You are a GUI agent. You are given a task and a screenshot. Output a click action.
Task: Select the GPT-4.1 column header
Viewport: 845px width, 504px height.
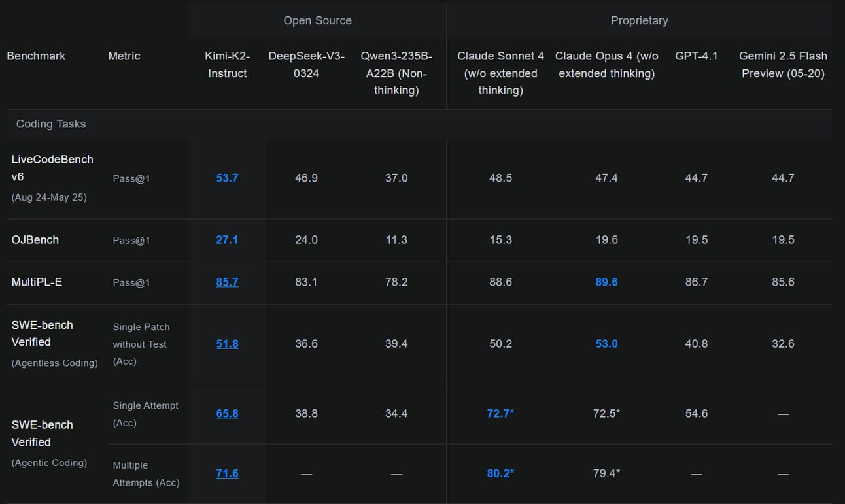[696, 56]
